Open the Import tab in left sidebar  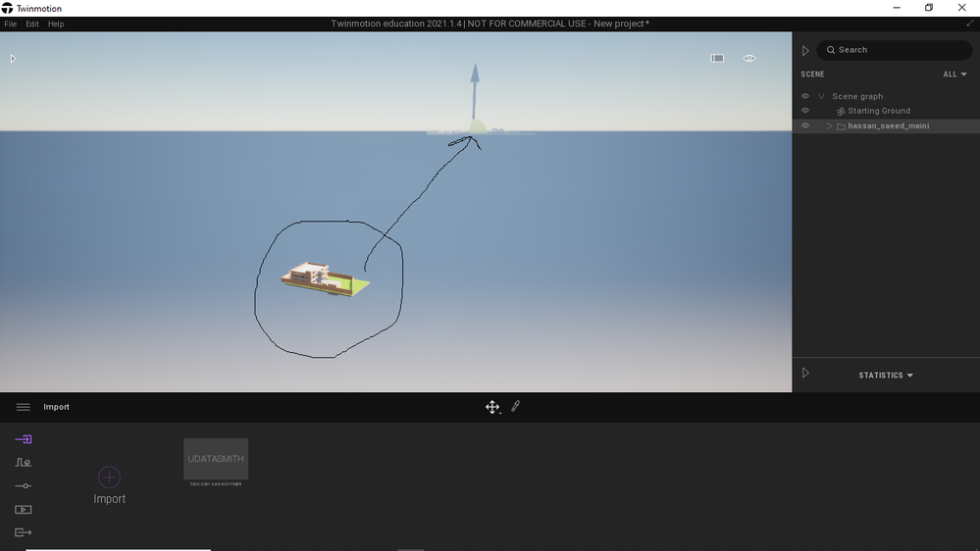click(24, 439)
